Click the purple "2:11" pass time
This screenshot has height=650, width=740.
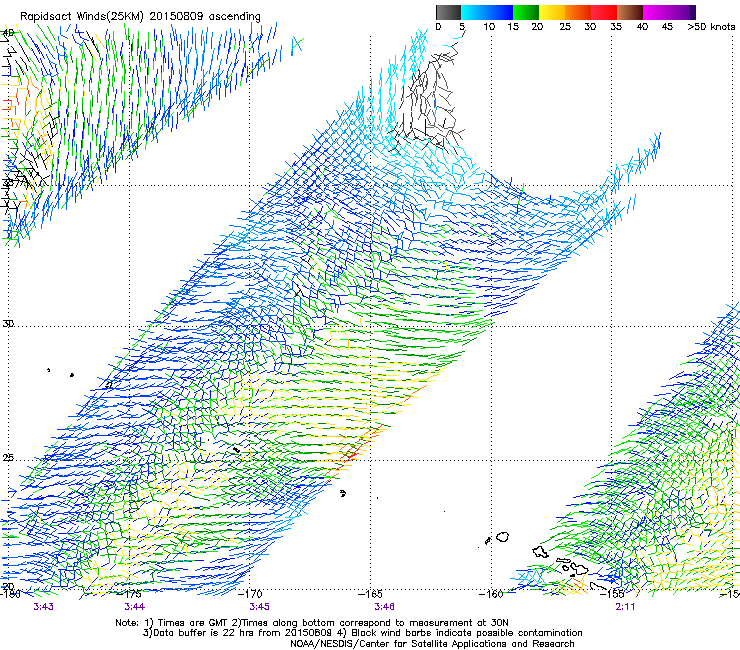625,607
